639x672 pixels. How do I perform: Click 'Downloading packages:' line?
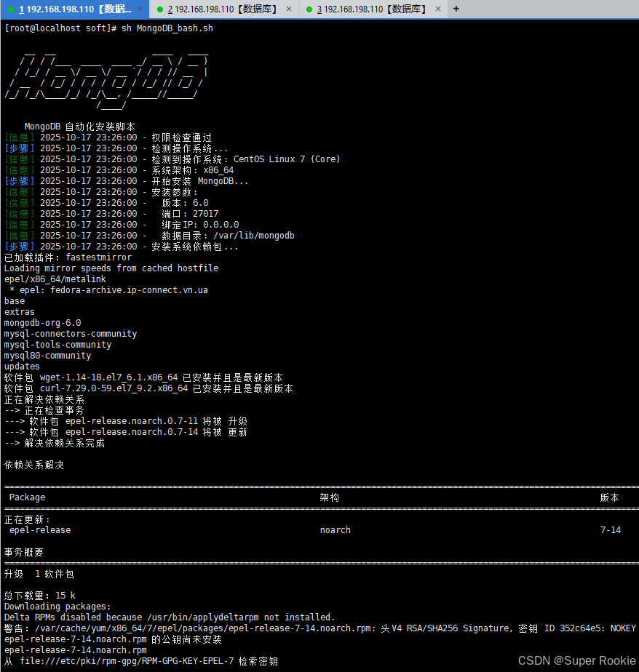pyautogui.click(x=57, y=607)
